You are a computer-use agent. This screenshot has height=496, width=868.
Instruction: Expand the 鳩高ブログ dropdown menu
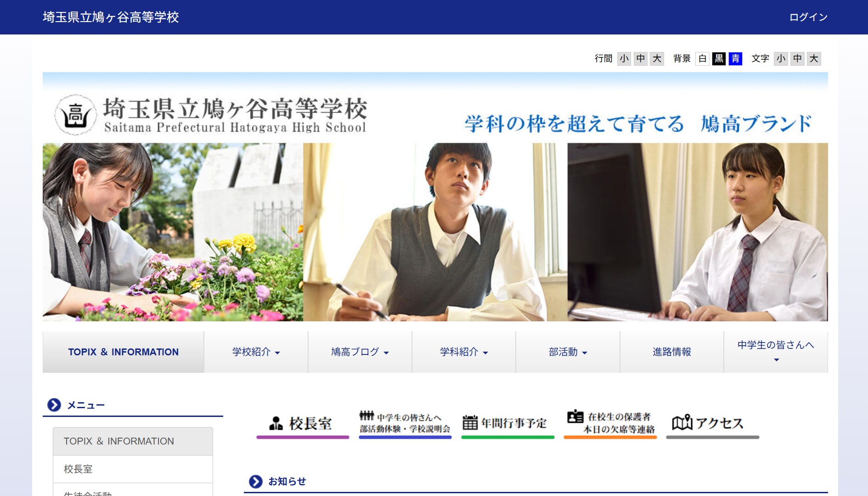[360, 352]
